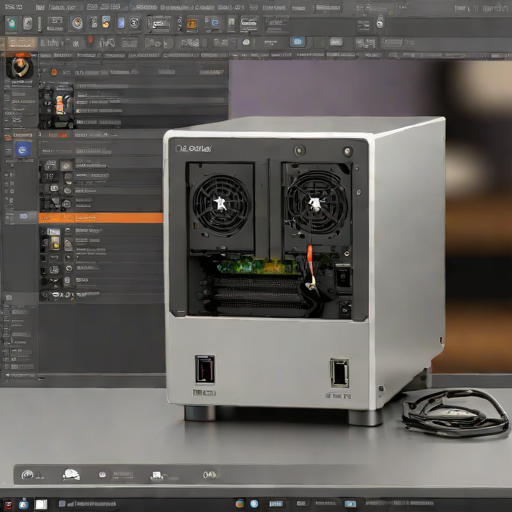512x512 pixels.
Task: Click the orange circle icon in panel header row
Action: (54, 72)
